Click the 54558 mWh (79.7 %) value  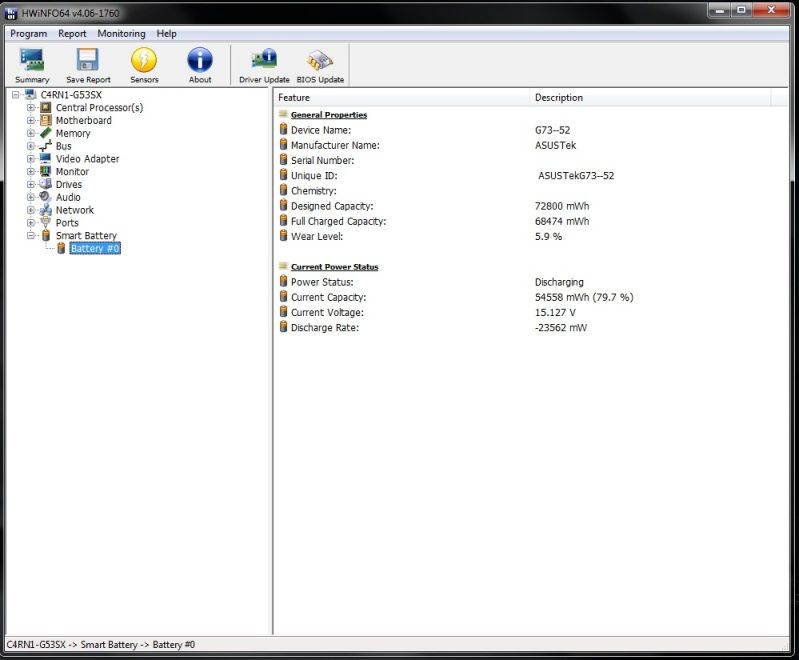point(584,297)
